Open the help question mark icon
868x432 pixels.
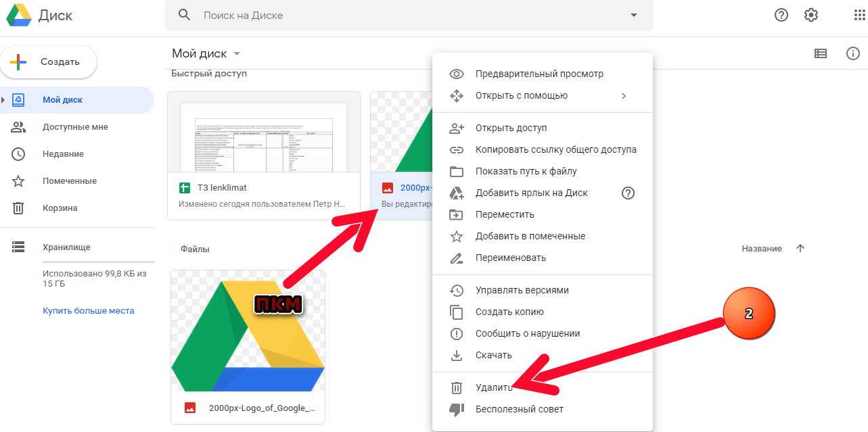point(781,15)
